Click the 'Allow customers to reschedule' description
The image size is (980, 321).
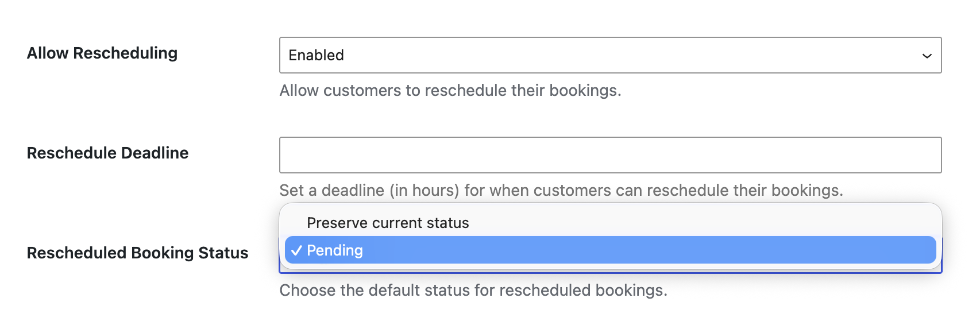450,91
